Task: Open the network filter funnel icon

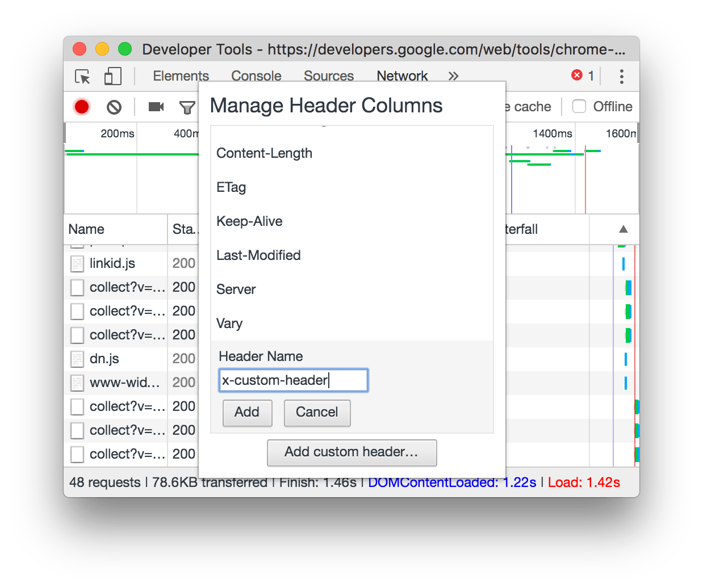Action: coord(187,107)
